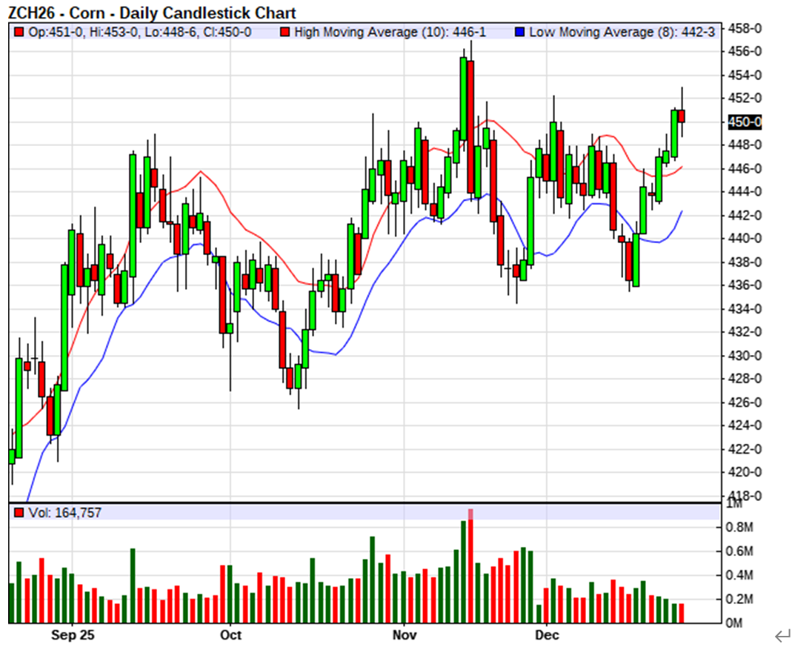Click the Vol: 164,757 volume label
The image size is (812, 650).
(64, 512)
